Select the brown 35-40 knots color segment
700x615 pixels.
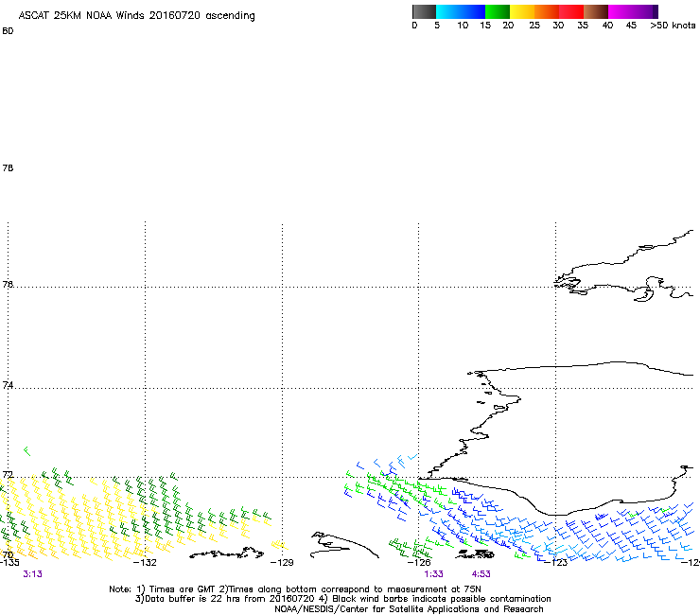point(596,11)
